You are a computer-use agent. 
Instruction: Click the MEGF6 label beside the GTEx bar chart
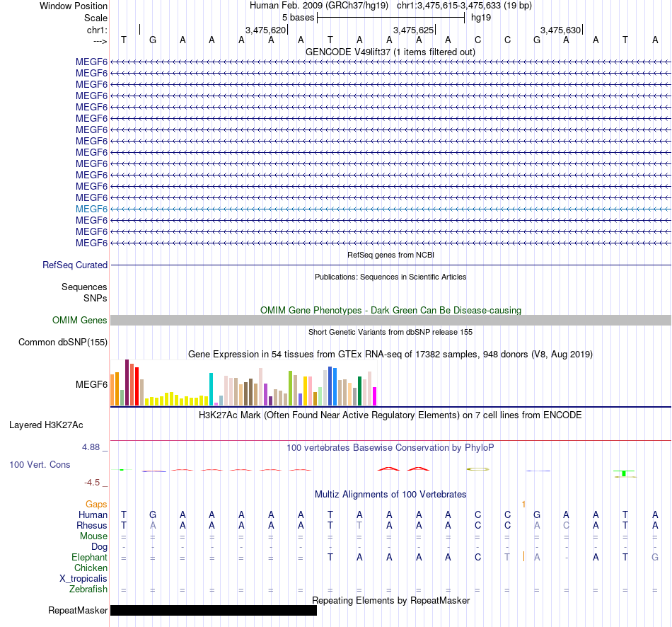coord(91,384)
